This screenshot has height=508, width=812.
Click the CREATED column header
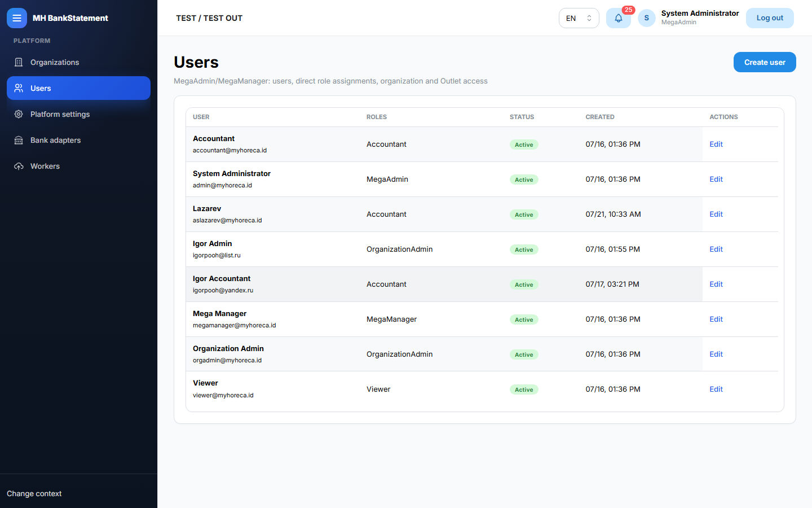(600, 117)
